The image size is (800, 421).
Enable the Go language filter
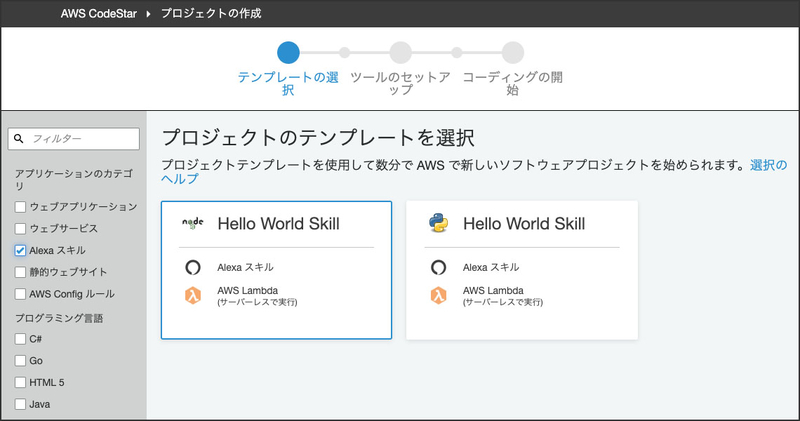(x=20, y=361)
